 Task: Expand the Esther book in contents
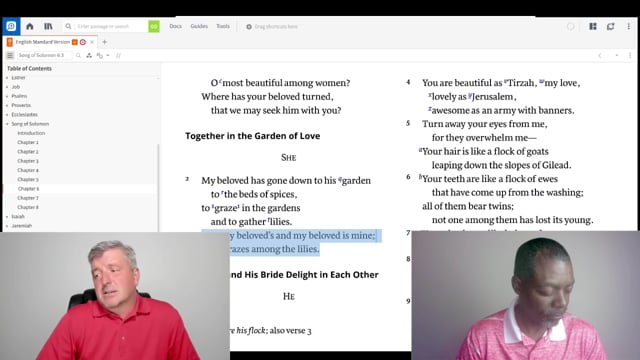click(7, 78)
